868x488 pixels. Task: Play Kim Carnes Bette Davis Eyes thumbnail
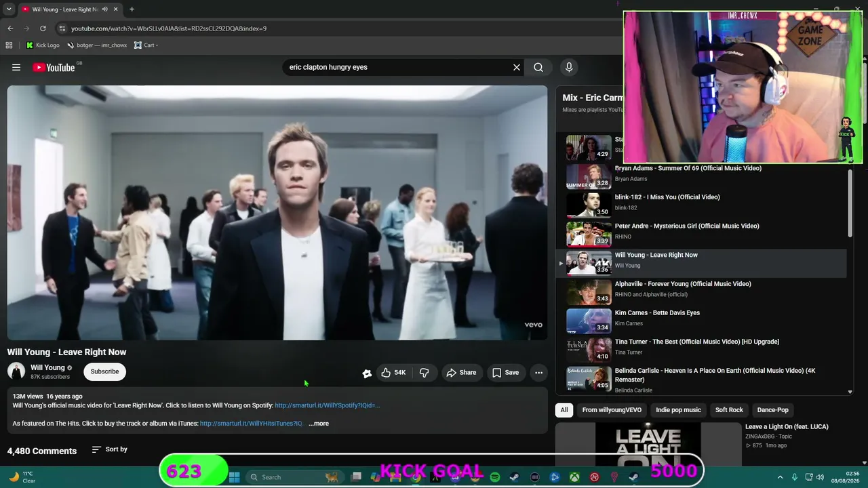589,321
